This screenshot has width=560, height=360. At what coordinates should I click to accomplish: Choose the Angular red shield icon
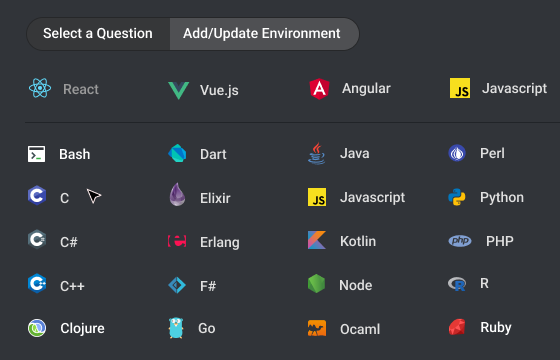coord(319,89)
